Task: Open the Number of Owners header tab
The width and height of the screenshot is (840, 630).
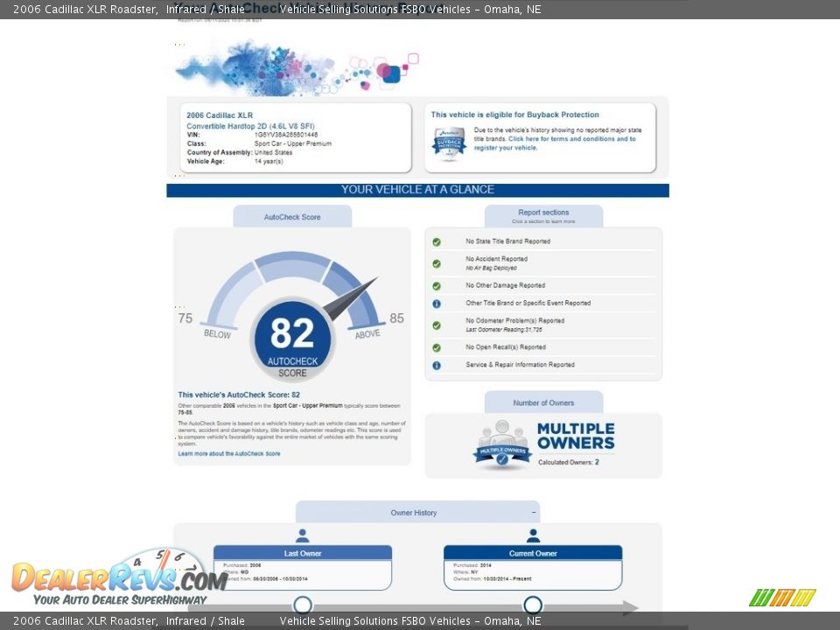Action: pyautogui.click(x=543, y=402)
